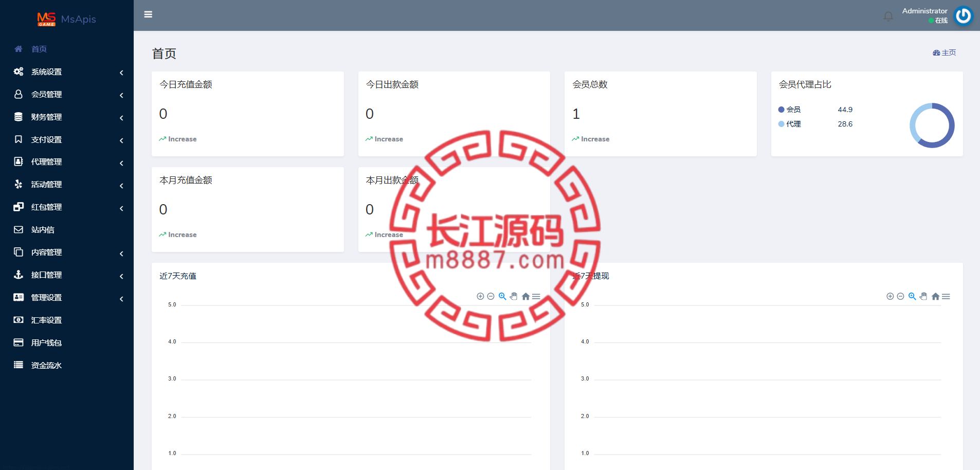
Task: Click the 今日出款金额 card title
Action: [x=392, y=84]
